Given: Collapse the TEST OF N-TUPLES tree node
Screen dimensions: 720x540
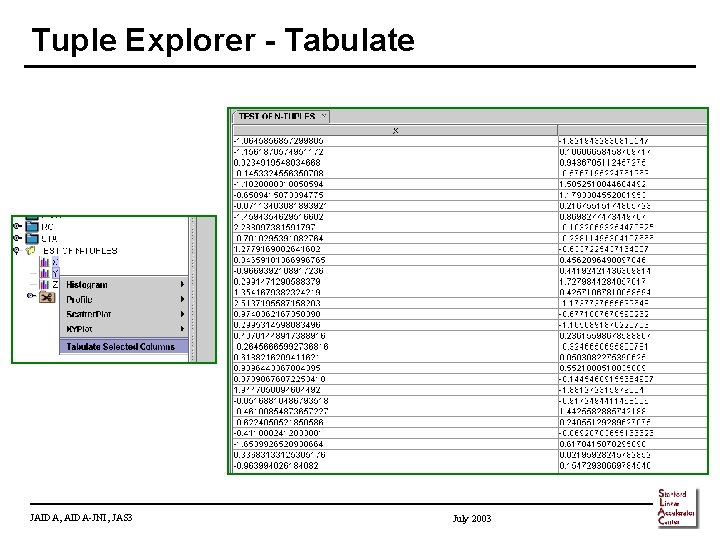Looking at the screenshot, I should (x=17, y=251).
